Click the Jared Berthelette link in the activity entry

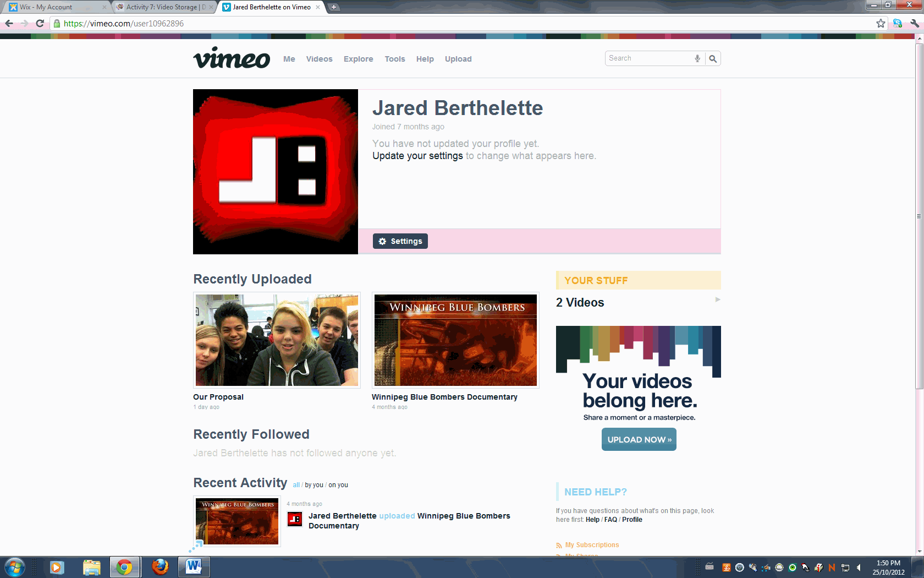pyautogui.click(x=343, y=516)
